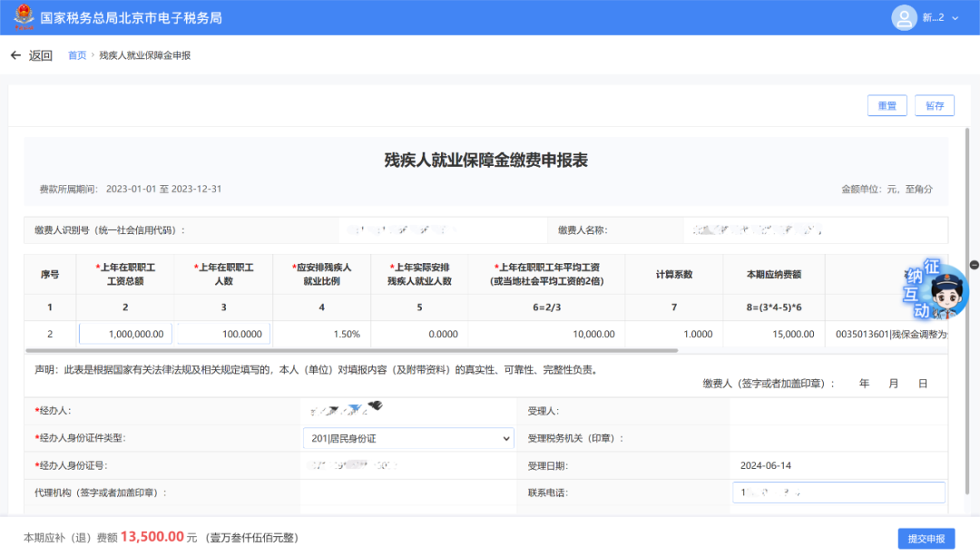
Task: Edit 上年在职职工工资总额 field 1,000,000.00
Action: 125,334
